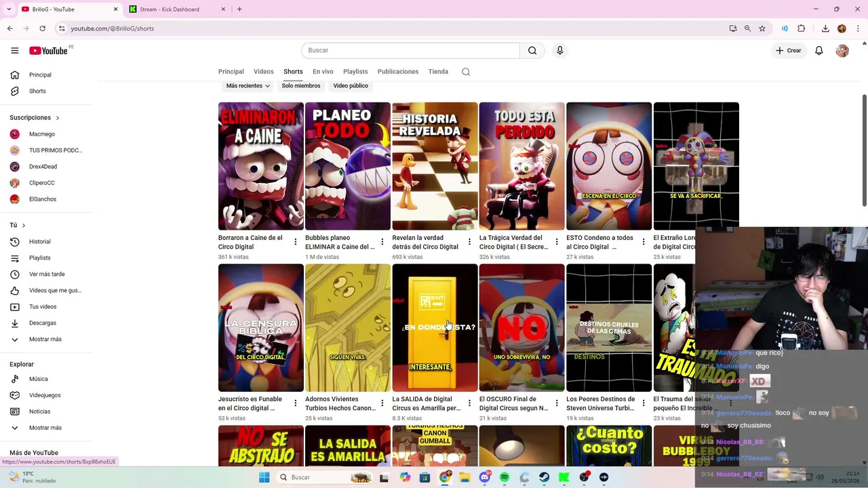This screenshot has height=488, width=868.
Task: Expand the 'Tú' section chevron
Action: (23, 225)
